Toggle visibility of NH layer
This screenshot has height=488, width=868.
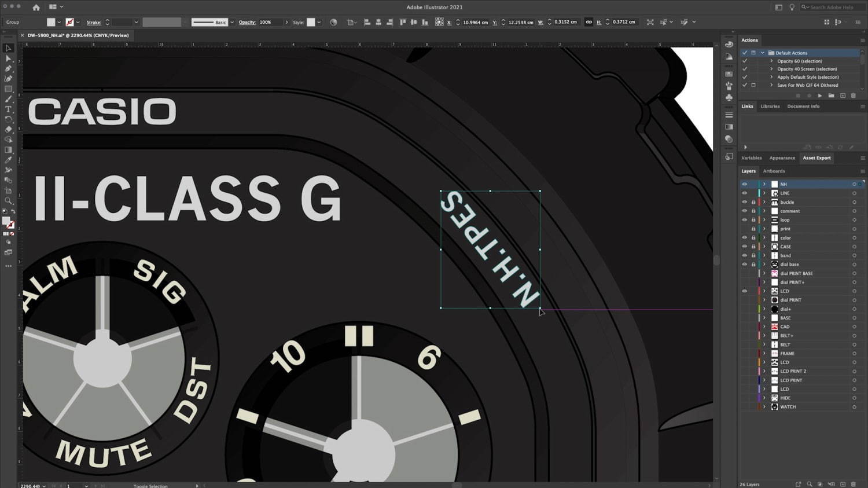(745, 184)
